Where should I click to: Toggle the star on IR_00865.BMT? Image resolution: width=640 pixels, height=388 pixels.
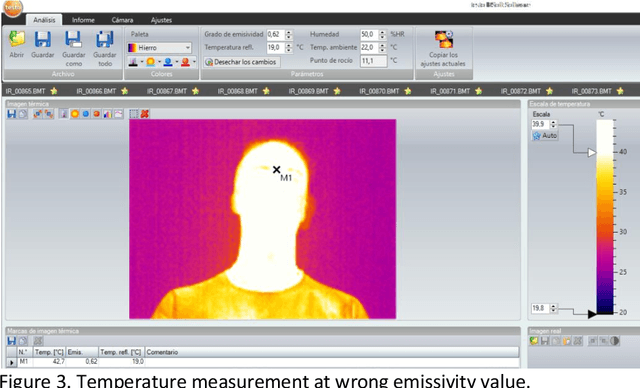[54, 91]
